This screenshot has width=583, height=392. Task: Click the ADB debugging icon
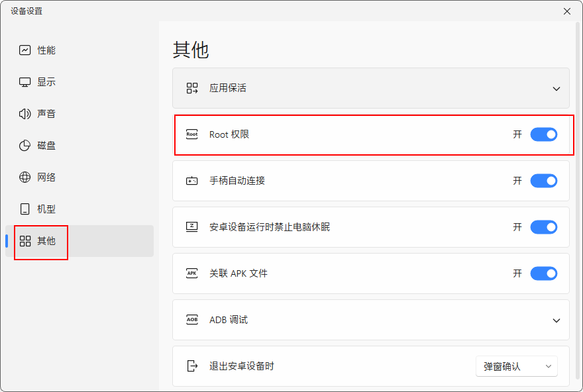(192, 320)
